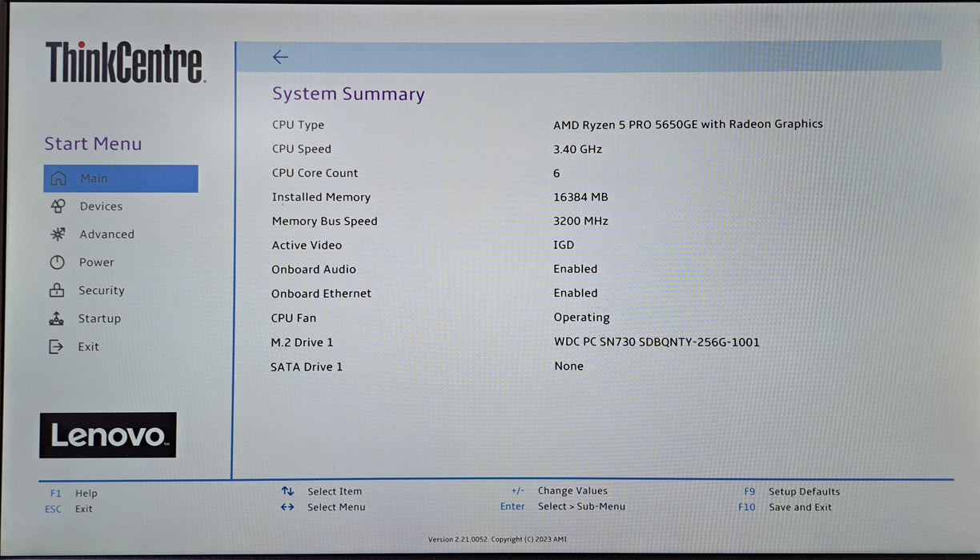Select the Startup menu
Screen dimensions: 980x560
pyautogui.click(x=99, y=318)
